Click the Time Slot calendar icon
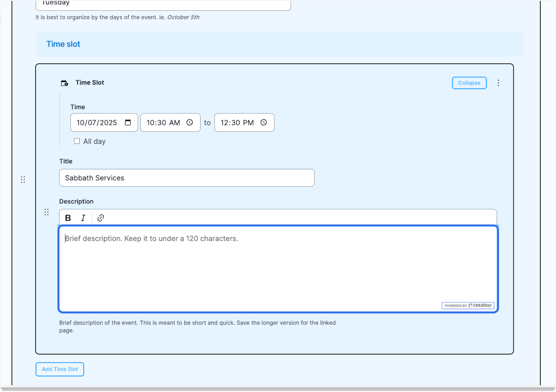The height and width of the screenshot is (392, 556). 65,83
